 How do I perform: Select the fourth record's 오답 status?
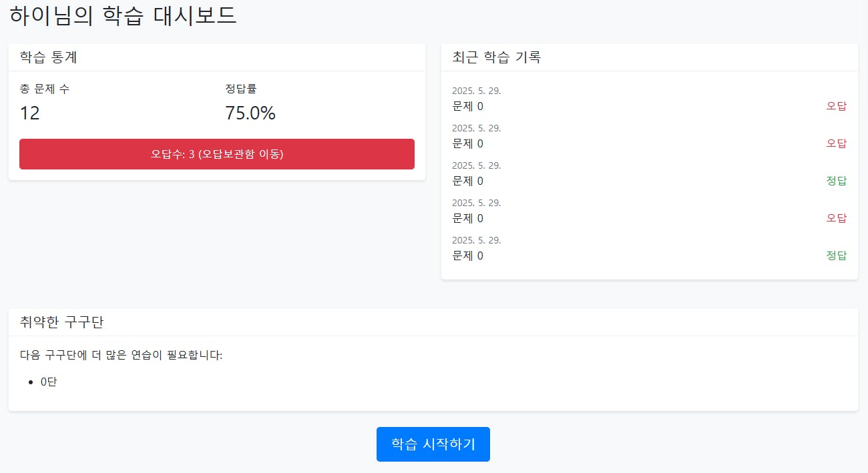(836, 218)
